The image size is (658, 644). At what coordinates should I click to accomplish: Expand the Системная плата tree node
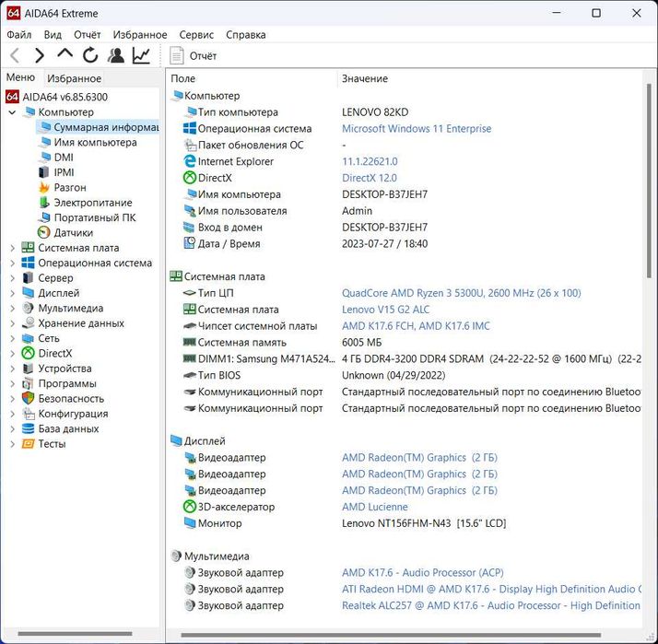point(13,248)
